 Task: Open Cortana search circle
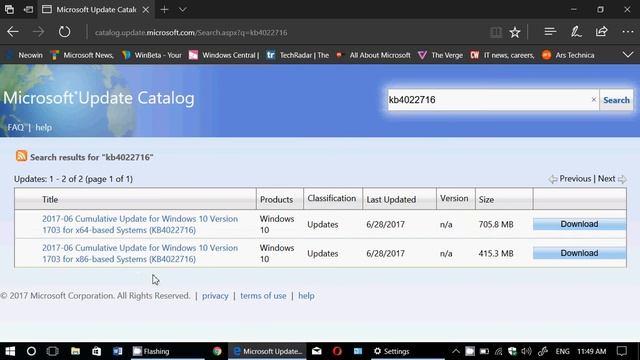31,351
